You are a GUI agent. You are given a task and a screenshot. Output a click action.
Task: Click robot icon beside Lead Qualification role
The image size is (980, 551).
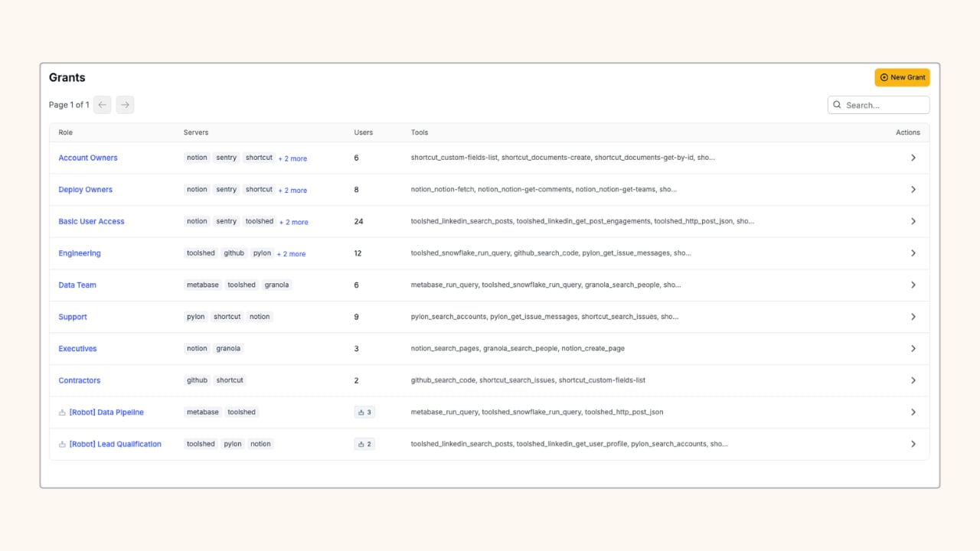(62, 444)
